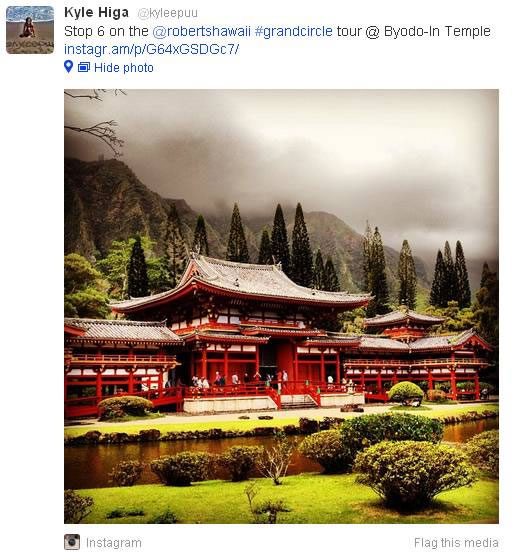
Task: Open the #grandcircle hashtag
Action: click(x=293, y=31)
